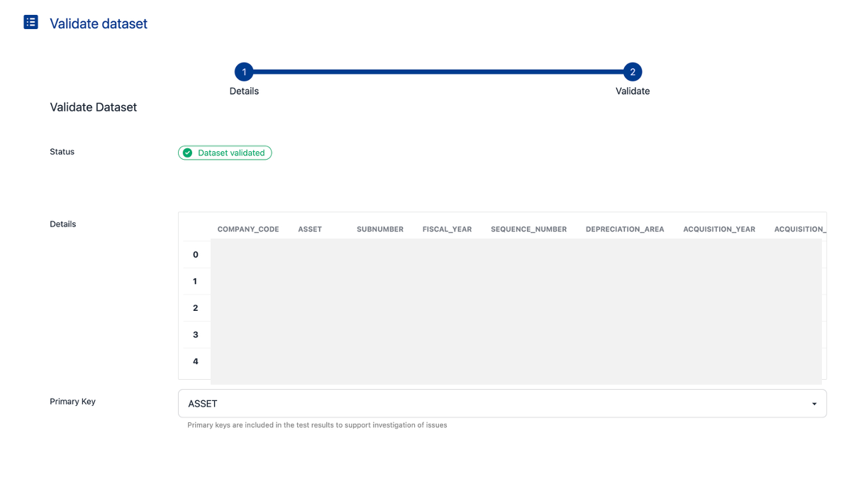The width and height of the screenshot is (868, 477).
Task: Click the Validate step label
Action: point(633,91)
